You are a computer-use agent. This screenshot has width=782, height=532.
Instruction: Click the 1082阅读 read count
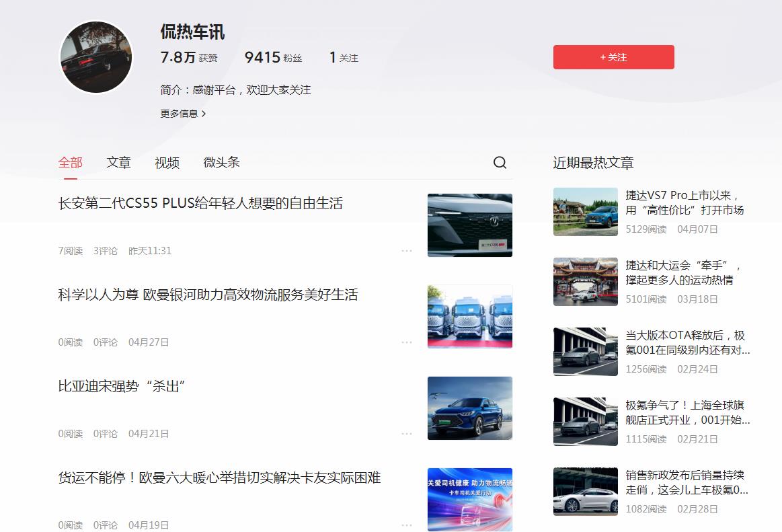click(x=646, y=508)
